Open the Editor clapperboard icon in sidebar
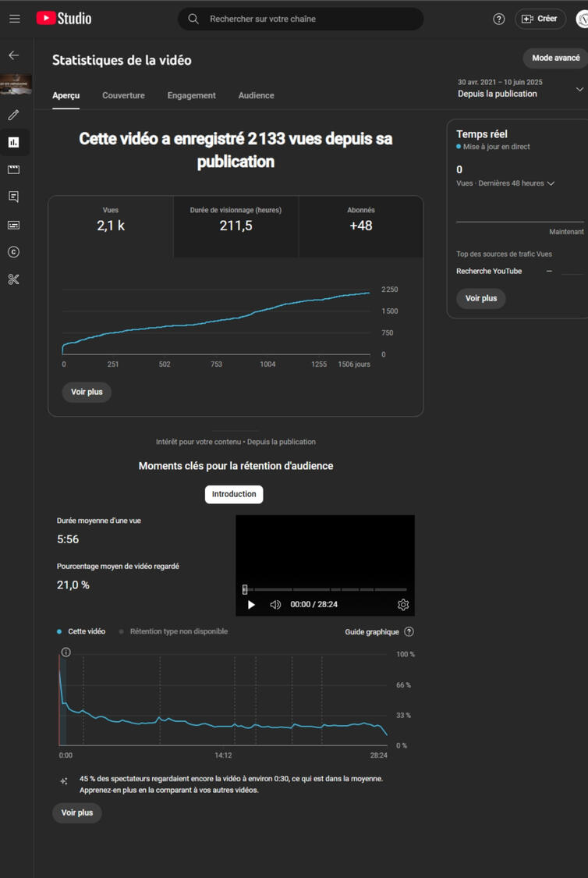Screen dimensions: 588x878 [x=14, y=169]
